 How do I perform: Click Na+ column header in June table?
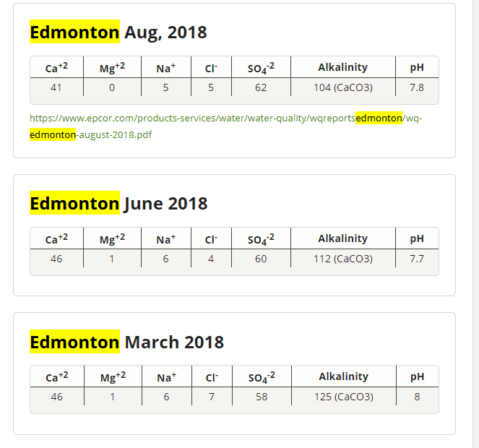tap(166, 238)
